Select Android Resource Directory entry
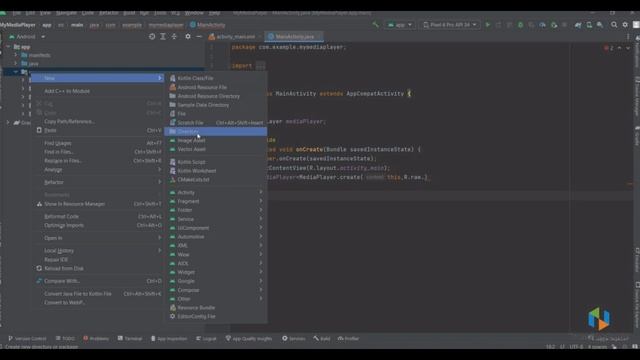This screenshot has width=640, height=360. [216, 96]
